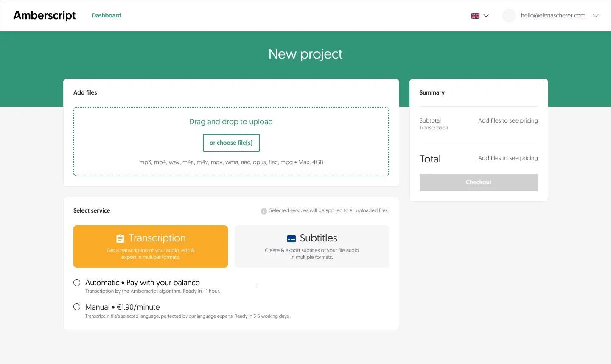The height and width of the screenshot is (364, 611).
Task: Click the user avatar circle
Action: click(x=509, y=16)
